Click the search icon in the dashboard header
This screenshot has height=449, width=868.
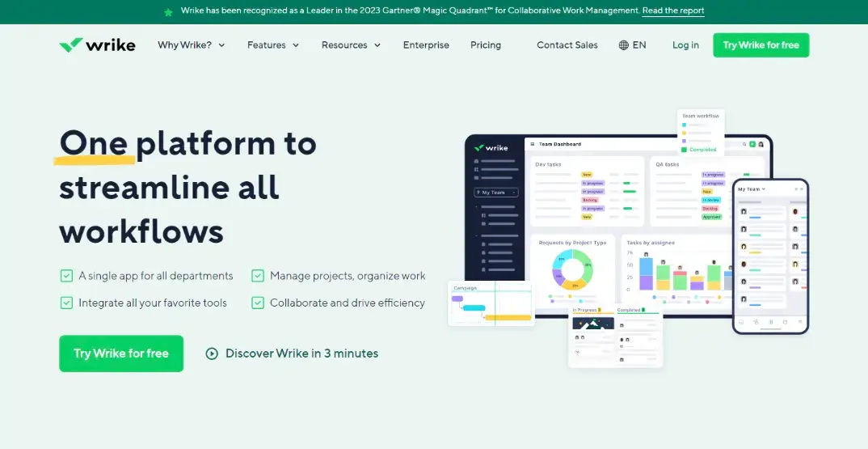click(743, 144)
